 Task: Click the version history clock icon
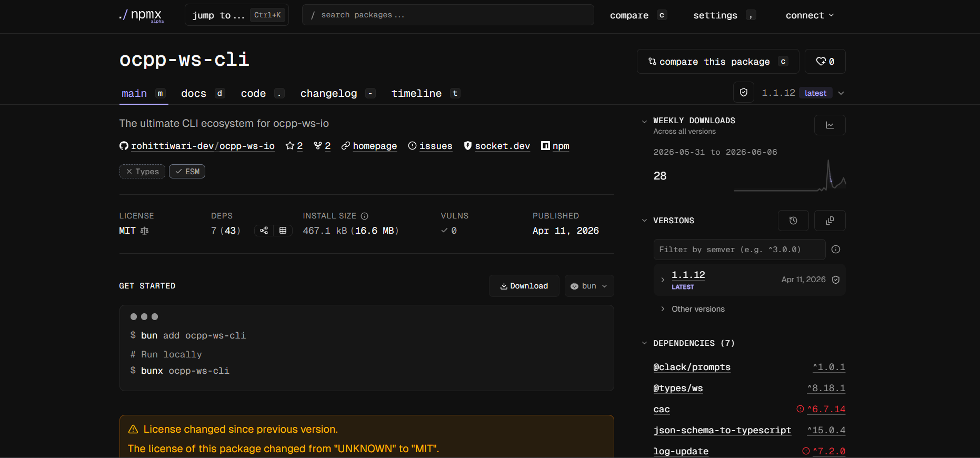click(793, 221)
